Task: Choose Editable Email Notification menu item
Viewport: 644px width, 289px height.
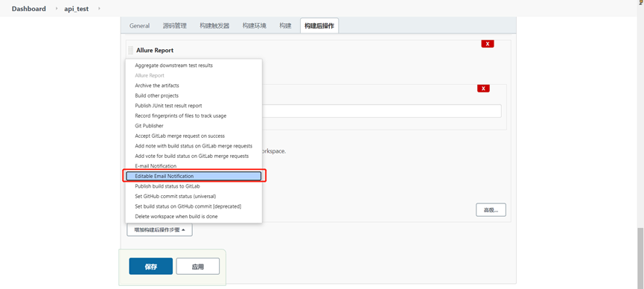Action: [194, 176]
